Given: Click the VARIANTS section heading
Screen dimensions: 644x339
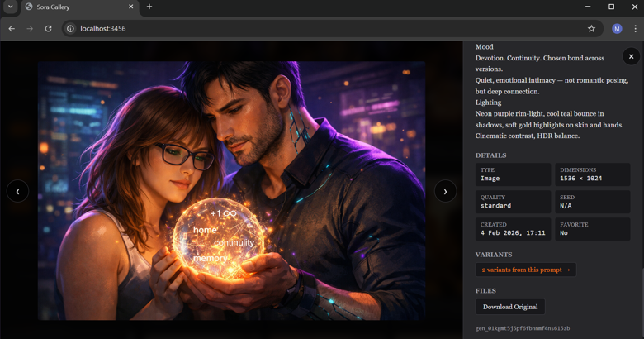Looking at the screenshot, I should pos(494,255).
